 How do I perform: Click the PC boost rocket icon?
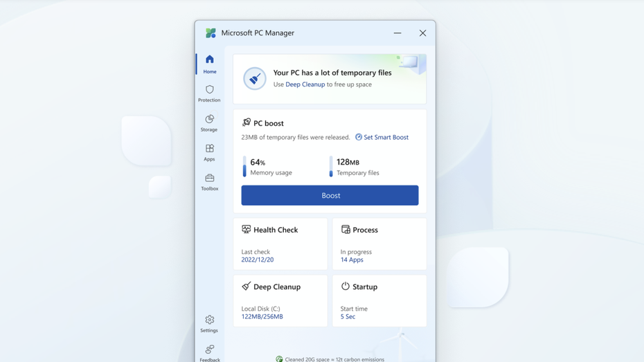coord(246,123)
